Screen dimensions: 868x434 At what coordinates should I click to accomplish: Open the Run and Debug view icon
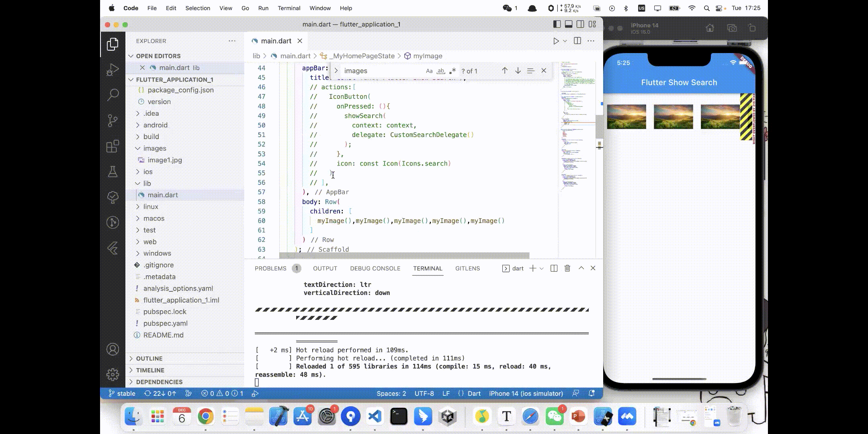pos(113,70)
